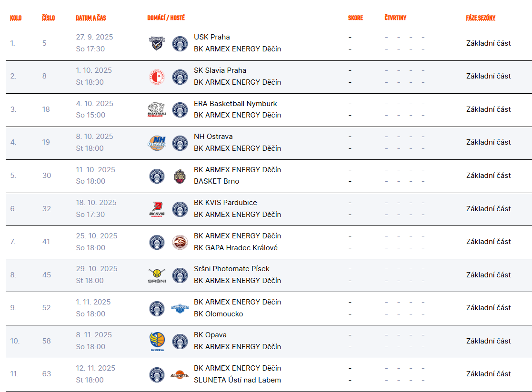Click the Basket Brno logo
532x392 pixels.
tap(180, 176)
